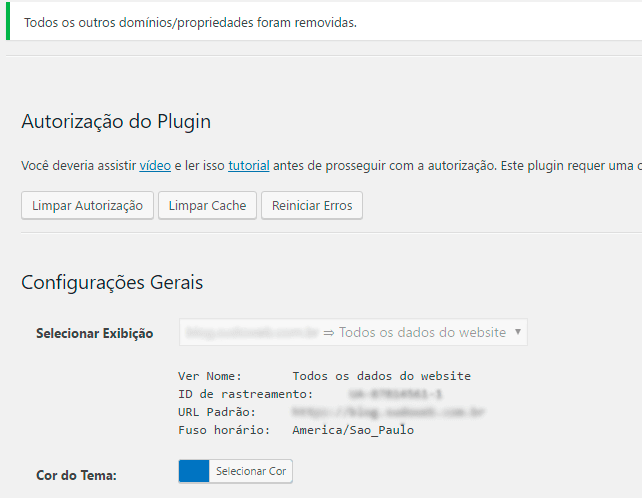Click the blurred URL Padrão value
The width and height of the screenshot is (642, 498).
tap(388, 412)
